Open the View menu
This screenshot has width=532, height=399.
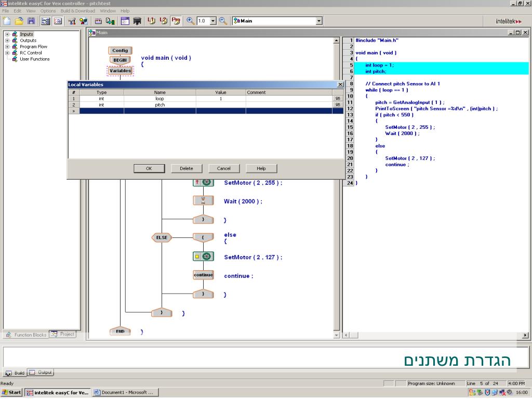[x=31, y=11]
